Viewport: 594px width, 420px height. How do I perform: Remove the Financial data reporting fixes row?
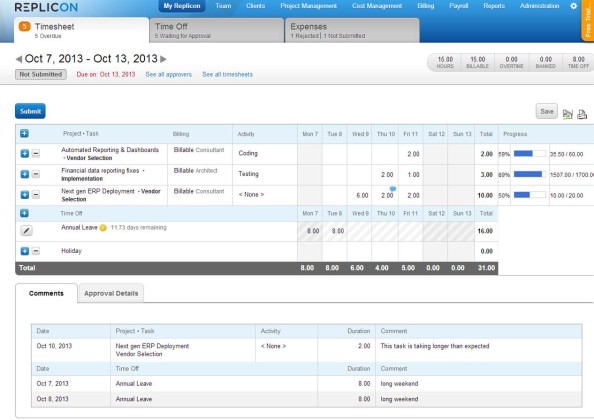click(x=36, y=174)
